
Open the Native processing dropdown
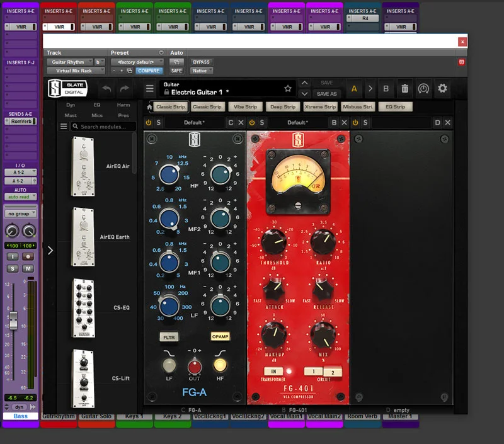[x=200, y=71]
